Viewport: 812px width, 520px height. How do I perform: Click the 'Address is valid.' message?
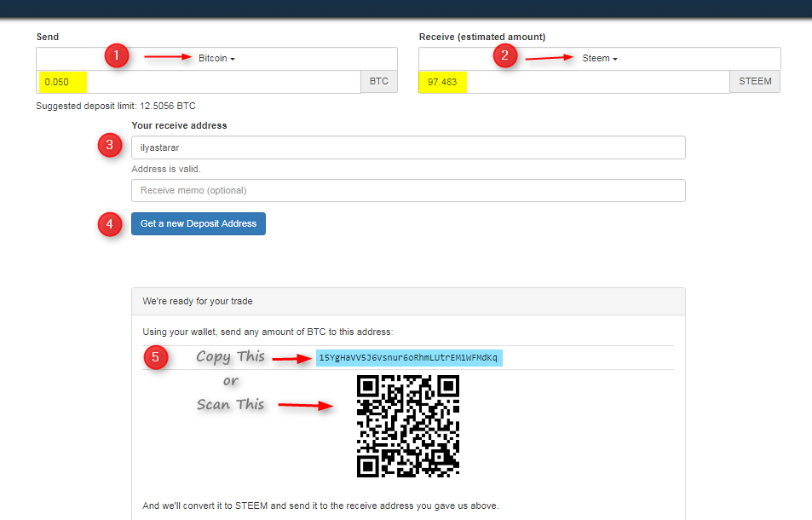(165, 169)
